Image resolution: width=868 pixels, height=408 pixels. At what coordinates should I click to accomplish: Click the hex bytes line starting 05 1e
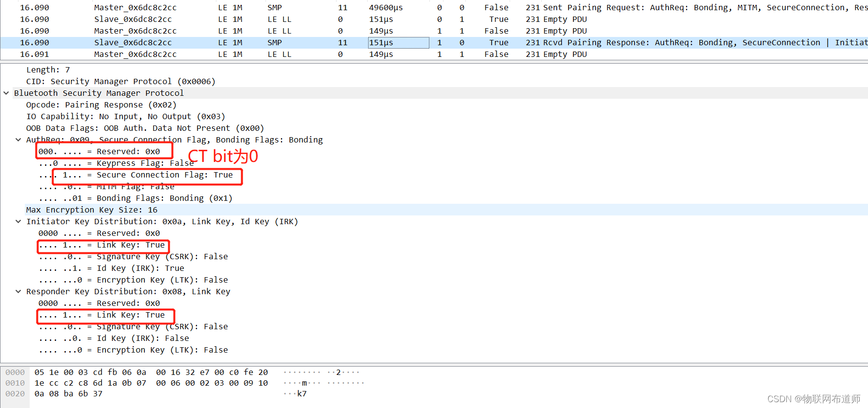[151, 372]
